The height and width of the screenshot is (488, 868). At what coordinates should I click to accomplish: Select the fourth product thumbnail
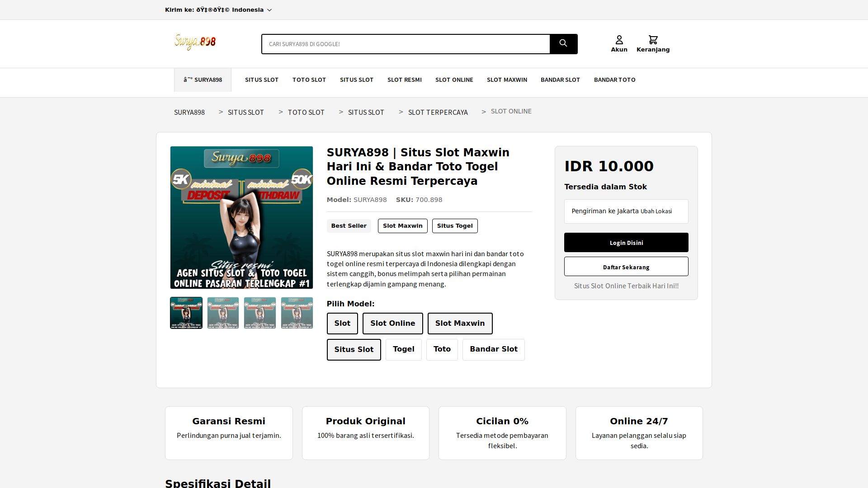click(x=297, y=313)
